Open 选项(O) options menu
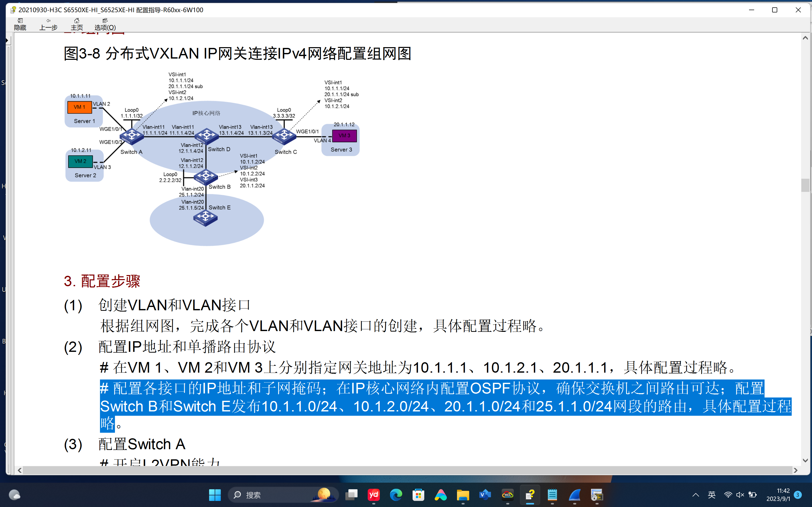812x507 pixels. [105, 25]
